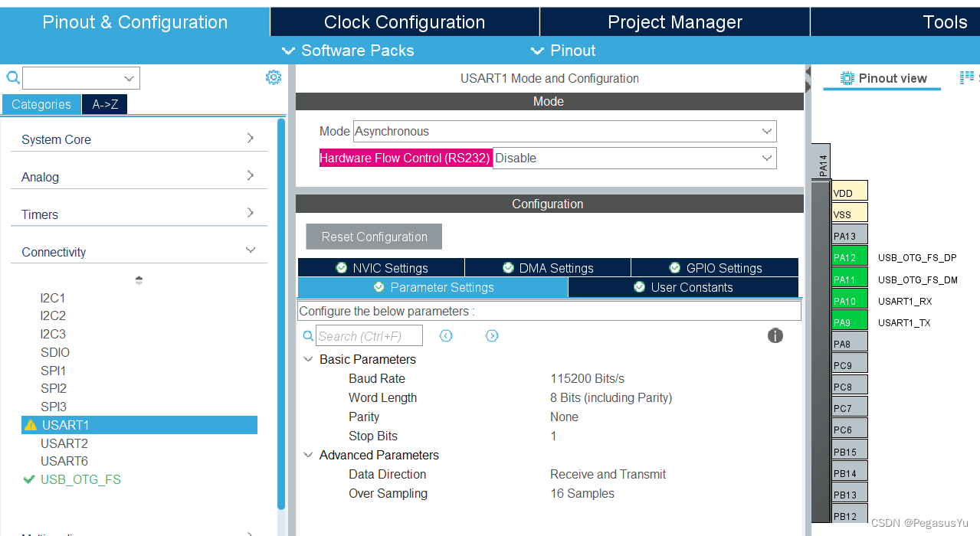
Task: Open the Software Packs menu
Action: coord(349,51)
